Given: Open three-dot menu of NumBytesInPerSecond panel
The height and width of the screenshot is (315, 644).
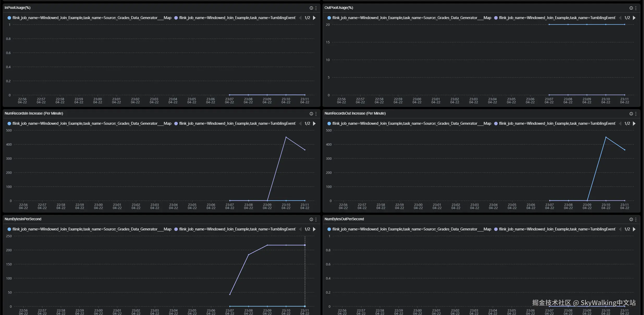Looking at the screenshot, I should coord(316,219).
